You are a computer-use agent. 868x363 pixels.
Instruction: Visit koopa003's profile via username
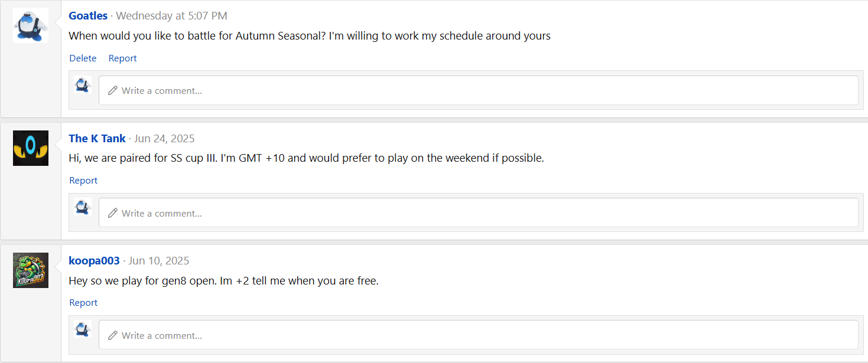(94, 261)
